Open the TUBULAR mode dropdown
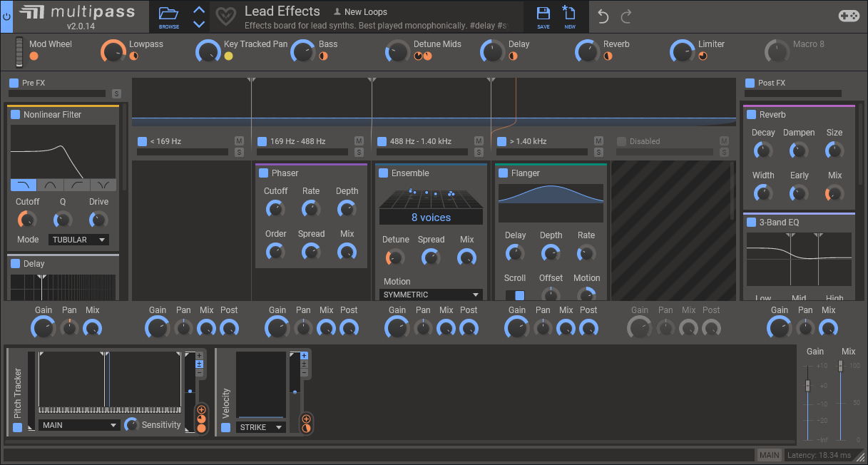Screen dimensions: 868x465 78,240
